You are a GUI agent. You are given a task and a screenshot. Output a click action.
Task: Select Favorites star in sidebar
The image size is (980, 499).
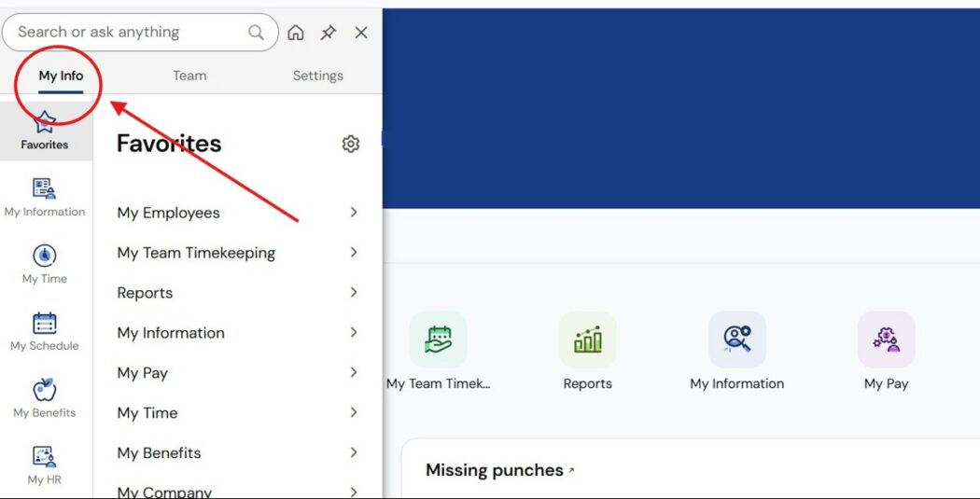tap(45, 130)
